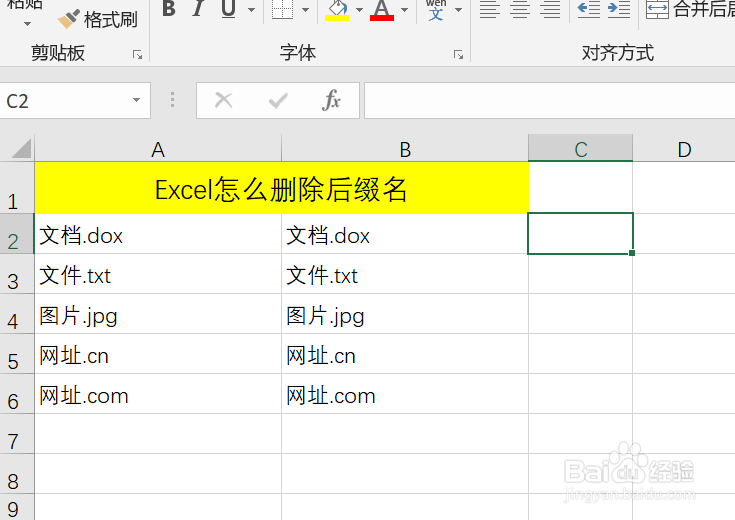Select cell B4 with 图片.jpg
The height and width of the screenshot is (520, 735).
405,314
